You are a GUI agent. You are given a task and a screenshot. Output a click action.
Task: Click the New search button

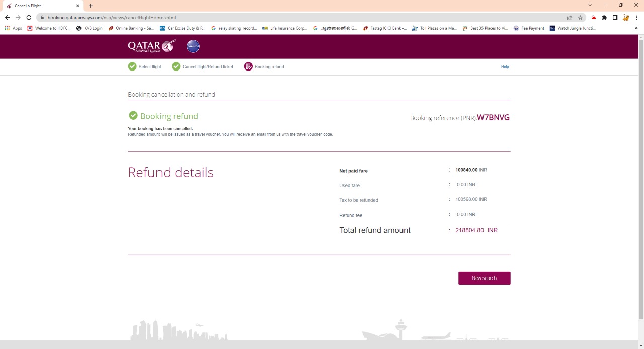click(484, 278)
